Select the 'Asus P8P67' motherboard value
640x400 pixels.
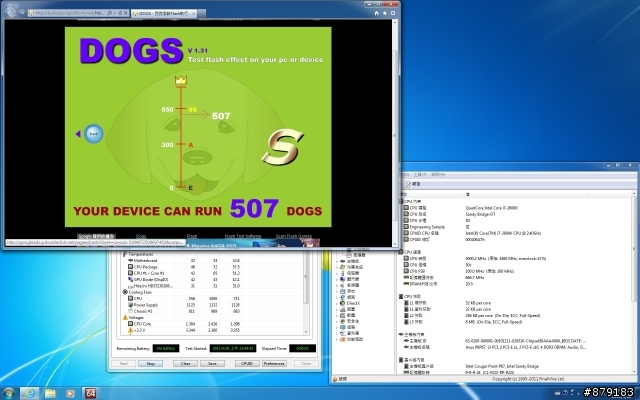pos(526,347)
